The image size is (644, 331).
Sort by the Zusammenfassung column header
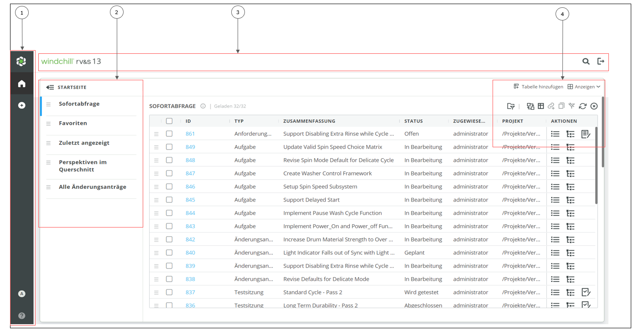[x=309, y=121]
